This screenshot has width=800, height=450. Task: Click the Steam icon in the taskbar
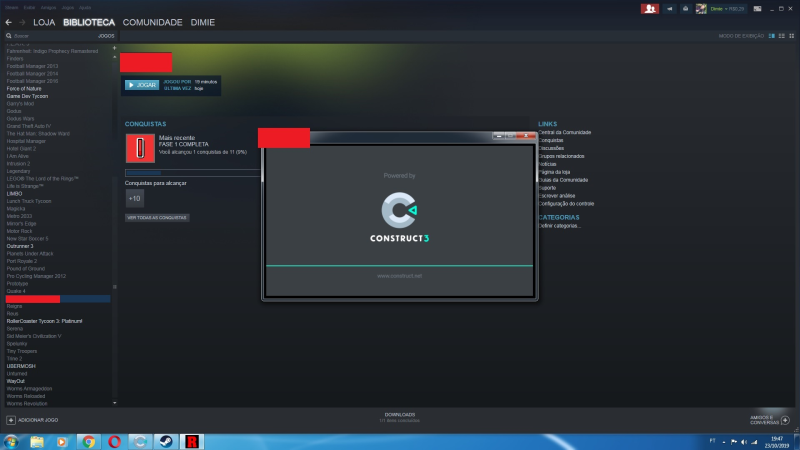166,442
